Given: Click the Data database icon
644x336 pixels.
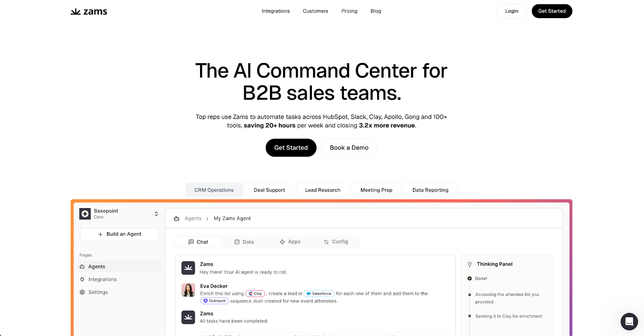Looking at the screenshot, I should click(x=237, y=242).
